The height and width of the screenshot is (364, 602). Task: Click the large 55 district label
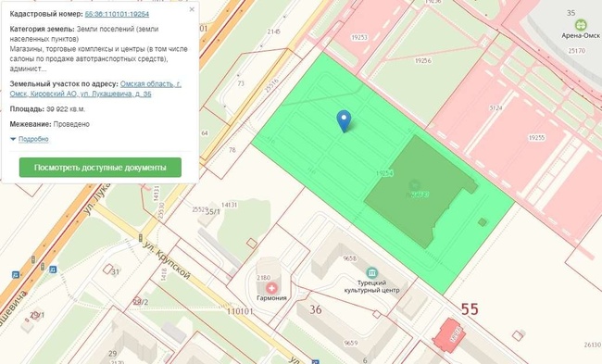click(470, 309)
